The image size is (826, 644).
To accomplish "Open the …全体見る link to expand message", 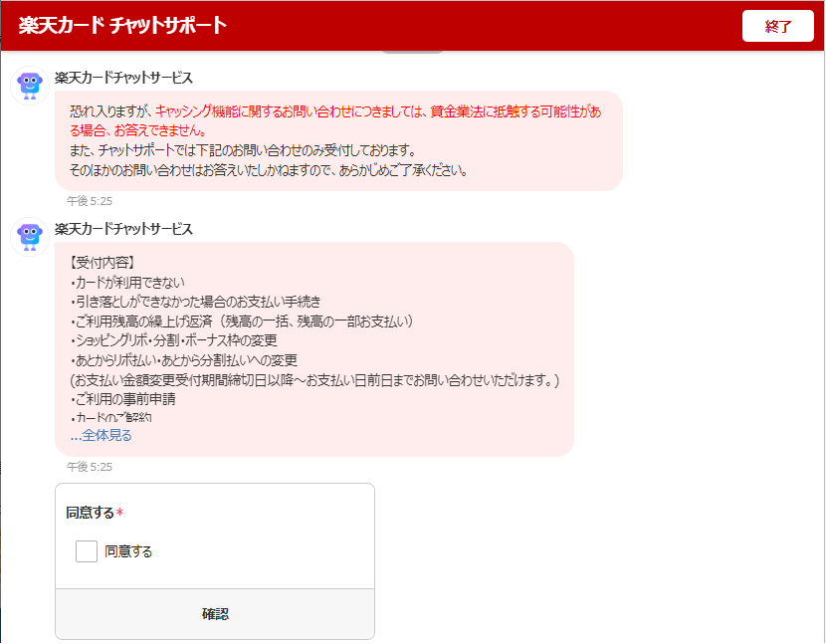I will pyautogui.click(x=101, y=435).
